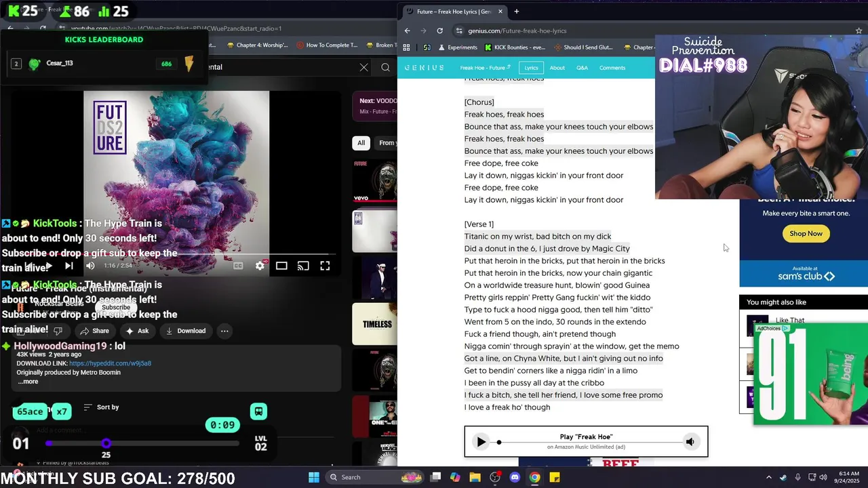Screen dimensions: 868x488
Task: Switch to the About tab on Genius
Action: pos(557,68)
